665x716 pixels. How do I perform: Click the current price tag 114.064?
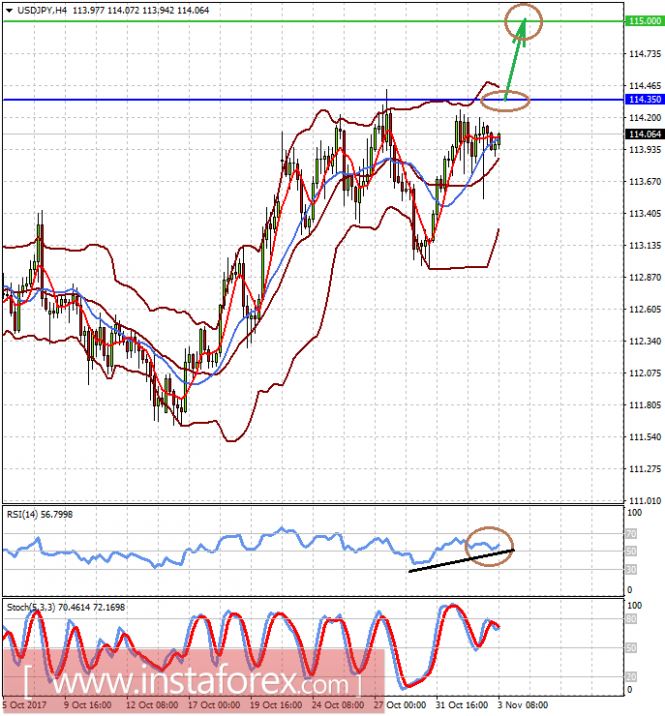[640, 134]
